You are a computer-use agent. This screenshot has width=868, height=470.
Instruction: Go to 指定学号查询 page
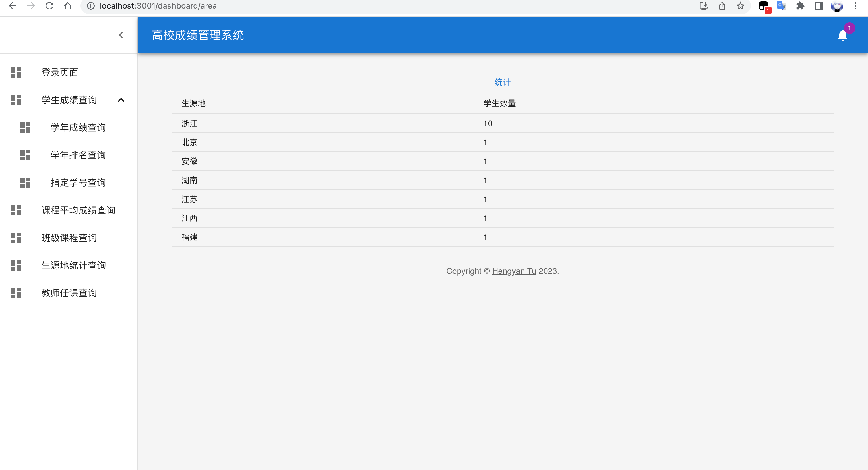78,183
